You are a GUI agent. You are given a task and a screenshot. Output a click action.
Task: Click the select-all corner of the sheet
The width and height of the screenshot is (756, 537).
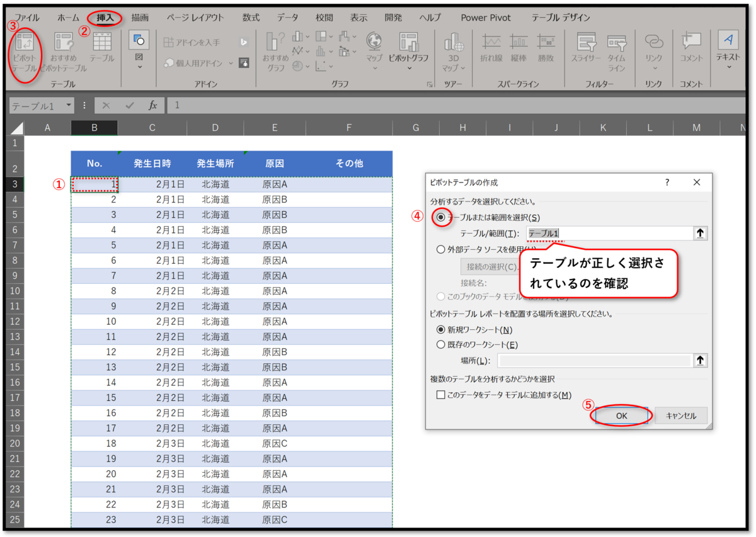[x=16, y=128]
